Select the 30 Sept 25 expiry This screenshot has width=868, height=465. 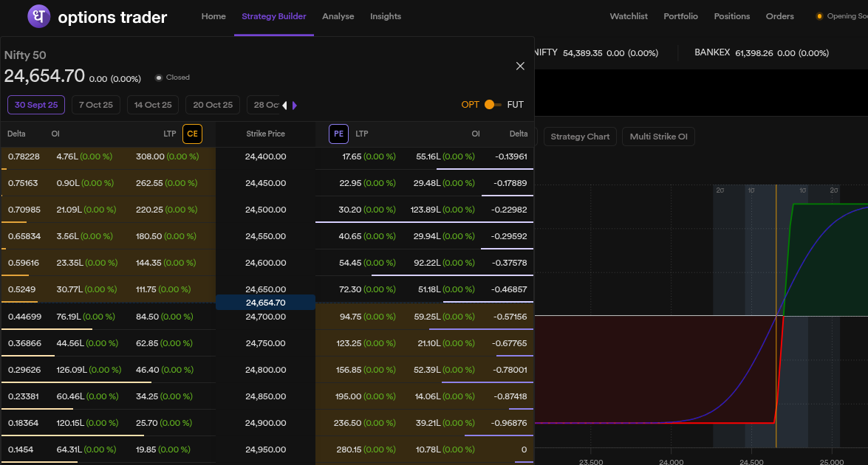pos(36,105)
